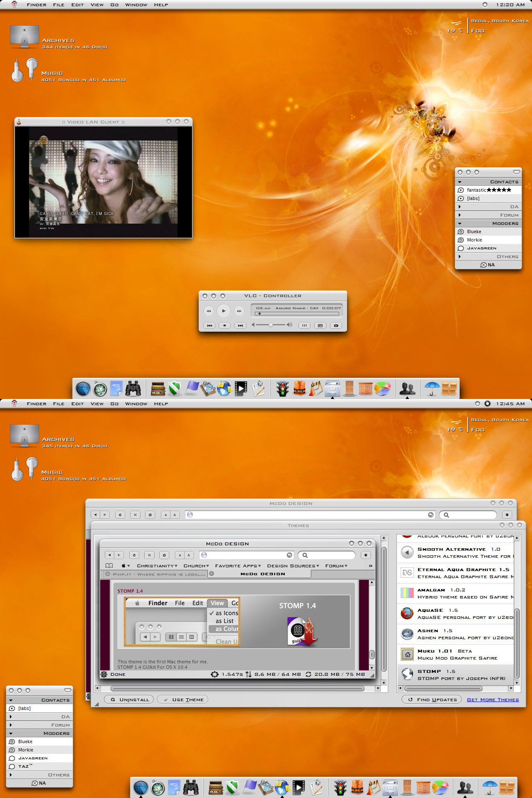Rewind using the VLC Controller rewind button
The width and height of the screenshot is (532, 798).
209,311
